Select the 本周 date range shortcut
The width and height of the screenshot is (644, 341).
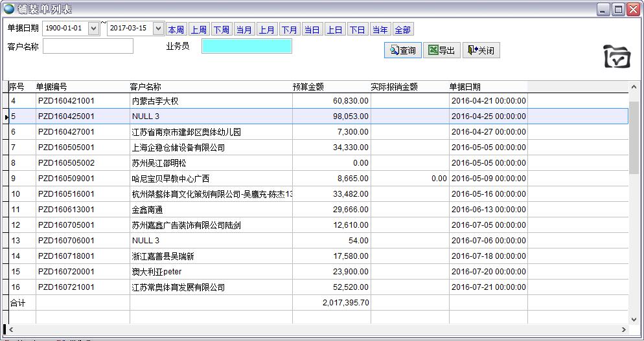click(x=176, y=30)
